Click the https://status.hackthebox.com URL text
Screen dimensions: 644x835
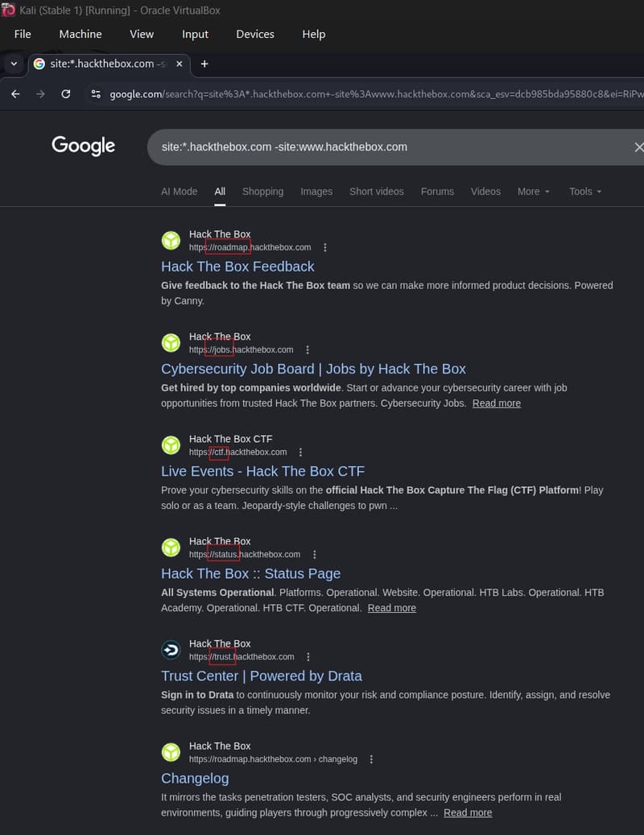coord(244,554)
